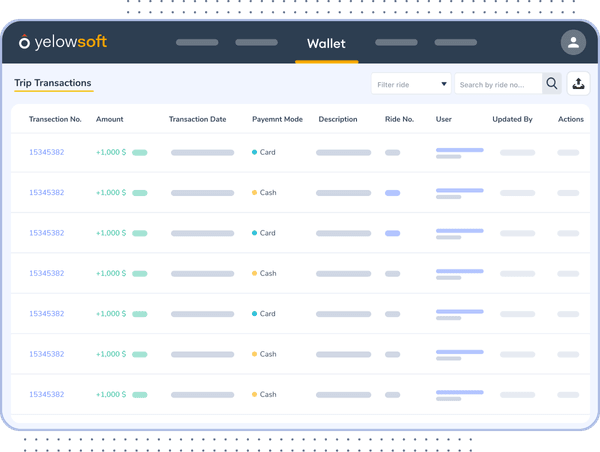
Task: Click the first placeholder nav item beside the logo
Action: tap(197, 43)
